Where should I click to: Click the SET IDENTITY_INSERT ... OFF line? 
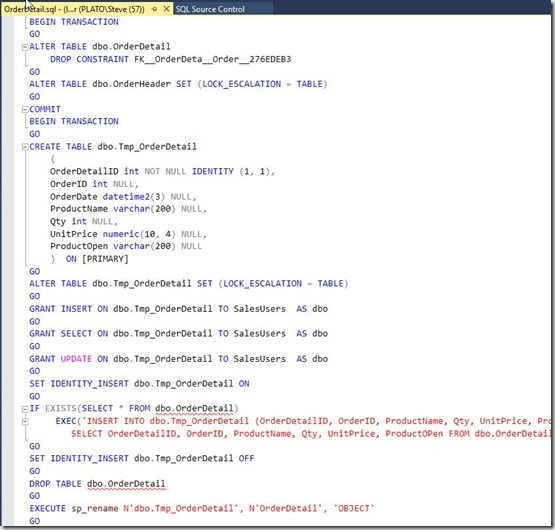[142, 458]
